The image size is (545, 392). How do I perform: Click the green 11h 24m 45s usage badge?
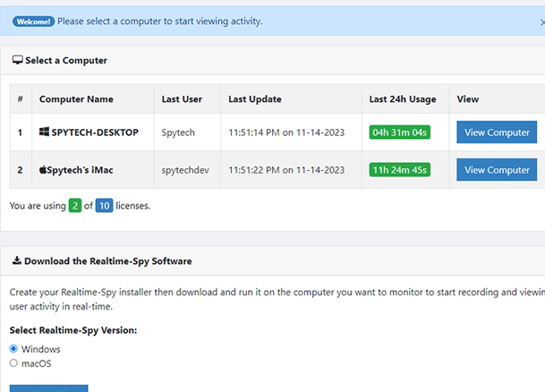pos(400,169)
